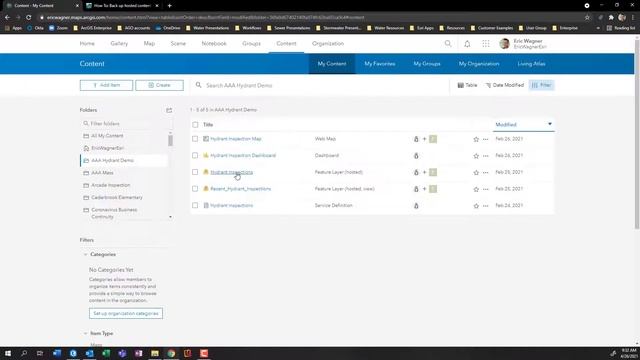
Task: Open Windows taskbar search
Action: 24,353
